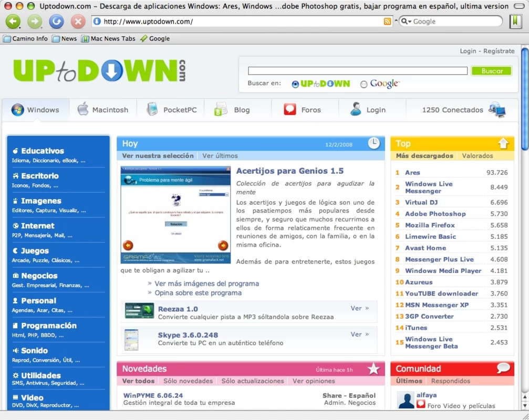
Task: Click Mozilla Firefox in top downloads
Action: point(430,225)
